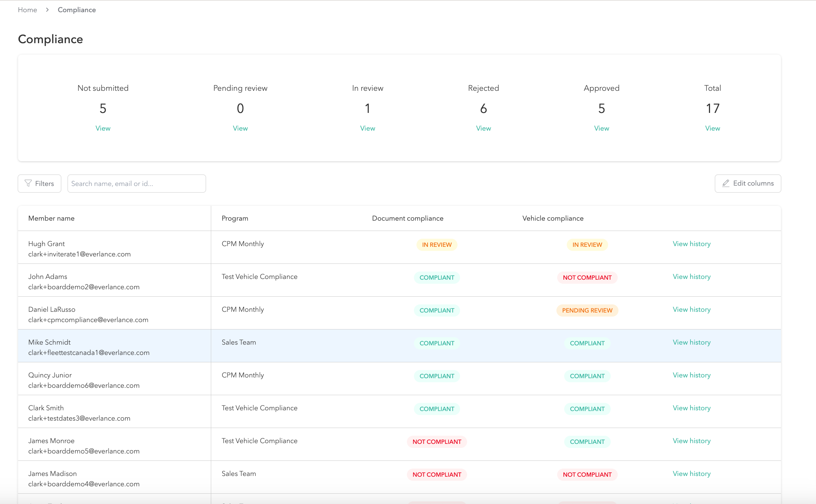Click Hugh Grant's document In Review badge
Viewport: 816px width, 504px height.
tap(436, 245)
